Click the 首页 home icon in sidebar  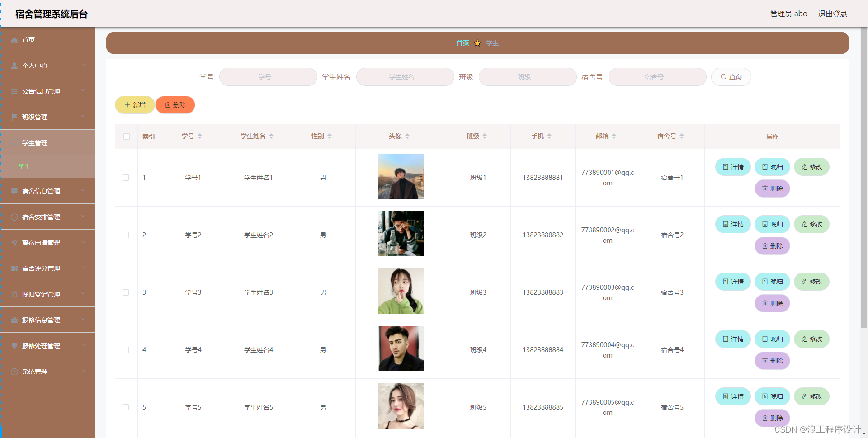click(x=14, y=40)
